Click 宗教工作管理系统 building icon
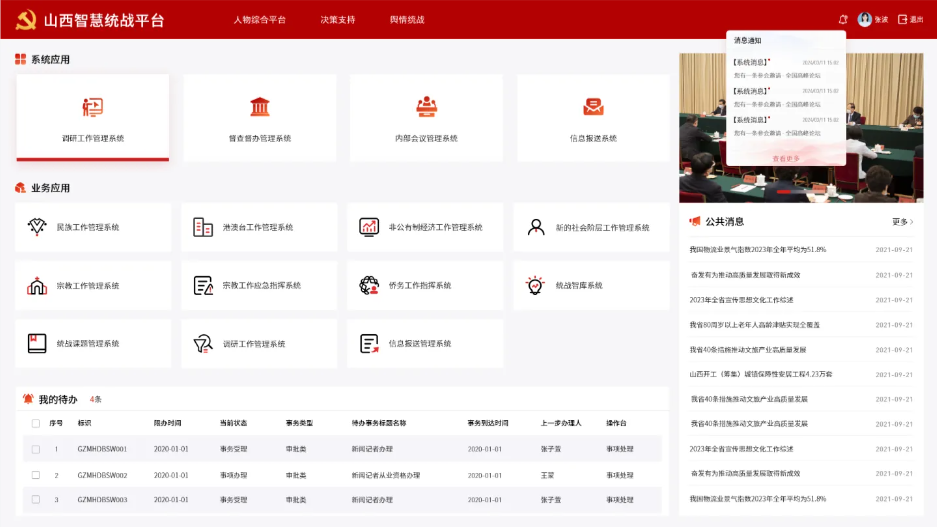 point(37,286)
